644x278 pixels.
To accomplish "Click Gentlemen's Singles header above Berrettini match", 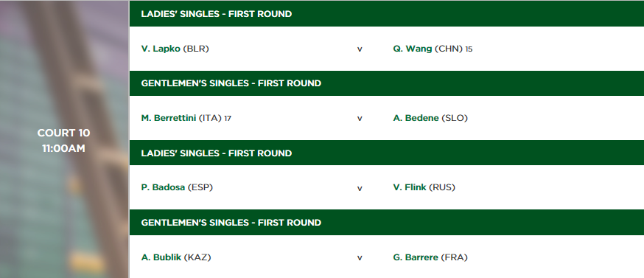I will click(x=387, y=83).
